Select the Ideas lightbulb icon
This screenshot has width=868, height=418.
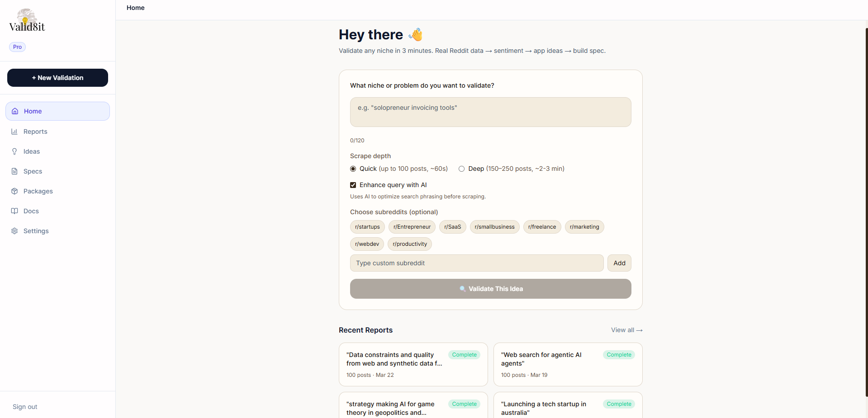pyautogui.click(x=15, y=151)
